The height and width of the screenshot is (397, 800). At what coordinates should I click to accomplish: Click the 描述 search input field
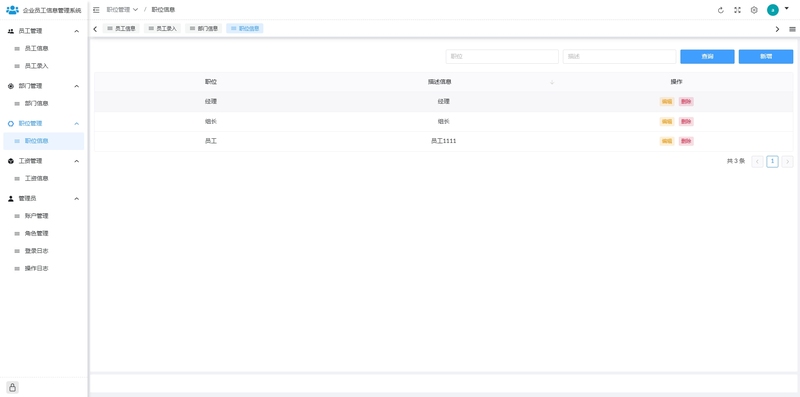click(619, 57)
